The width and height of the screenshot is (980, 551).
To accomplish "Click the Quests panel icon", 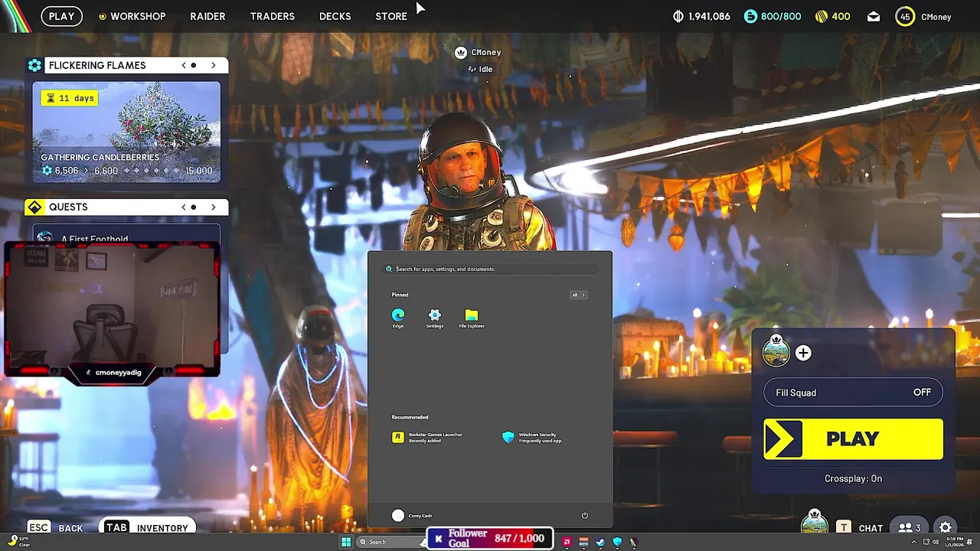I will [x=34, y=207].
